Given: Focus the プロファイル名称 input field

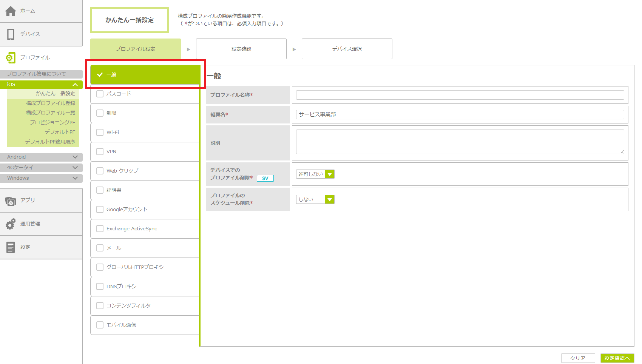Looking at the screenshot, I should pos(460,95).
